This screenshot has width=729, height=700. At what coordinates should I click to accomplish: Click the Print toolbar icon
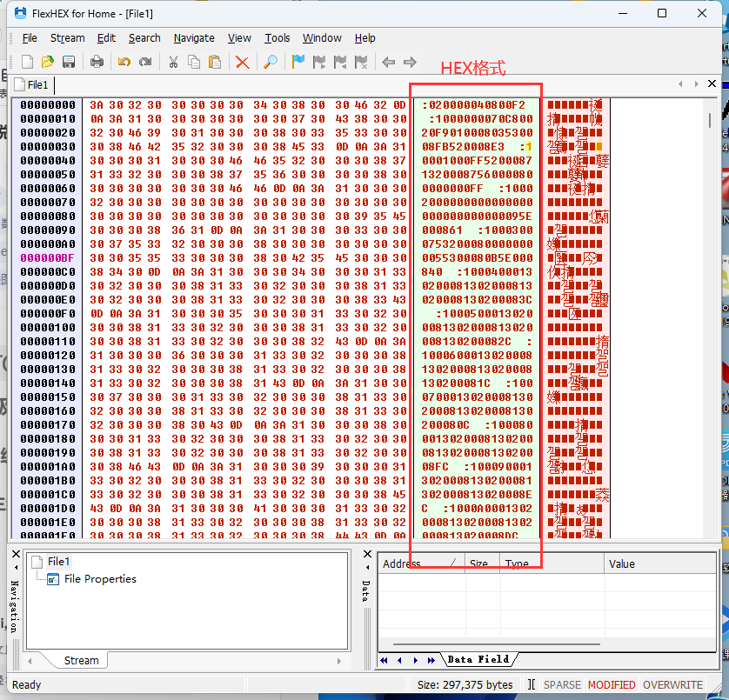tap(97, 62)
